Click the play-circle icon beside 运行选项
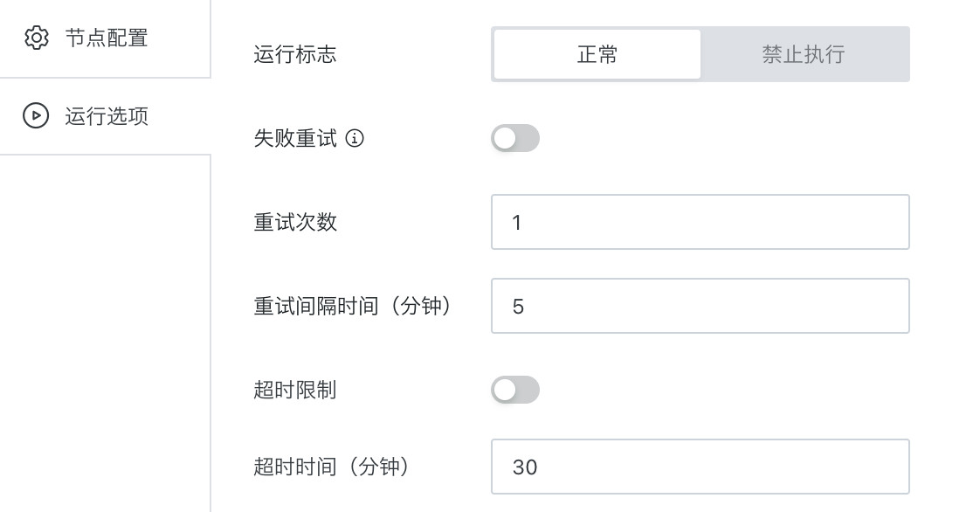The image size is (980, 512). click(x=36, y=115)
